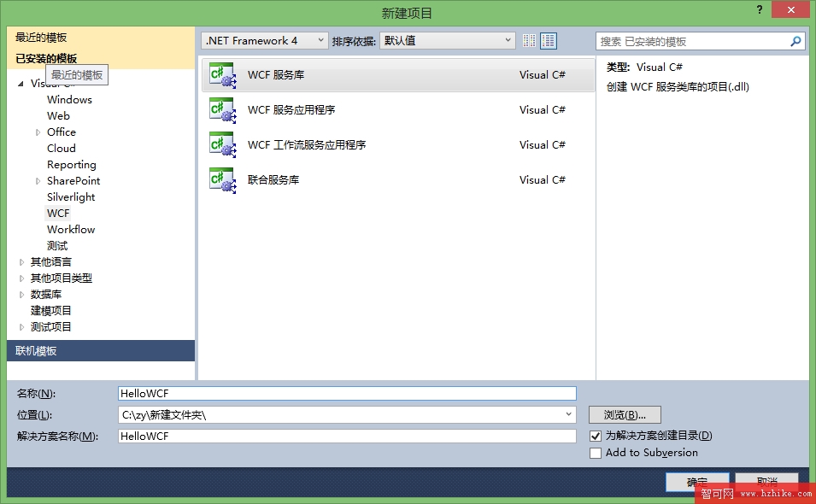Click the WCF 工作流服务应用程序 template icon
The image size is (816, 504).
coord(222,144)
